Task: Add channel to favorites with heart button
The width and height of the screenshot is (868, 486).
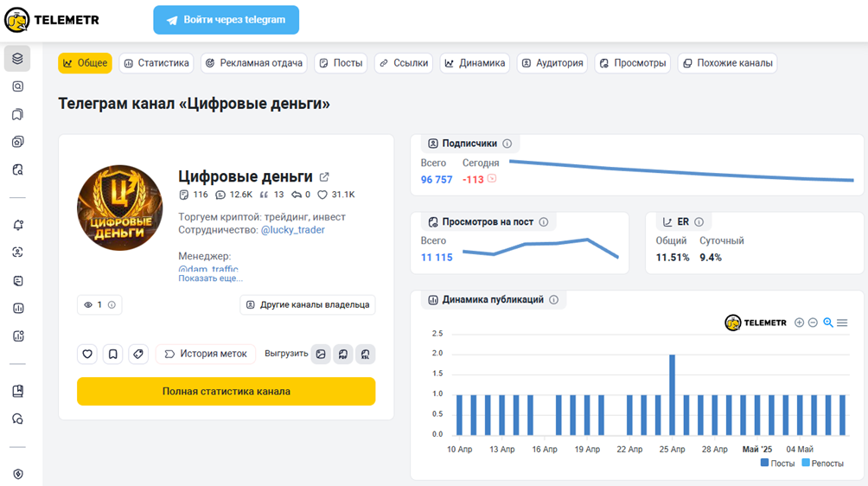Action: tap(87, 355)
